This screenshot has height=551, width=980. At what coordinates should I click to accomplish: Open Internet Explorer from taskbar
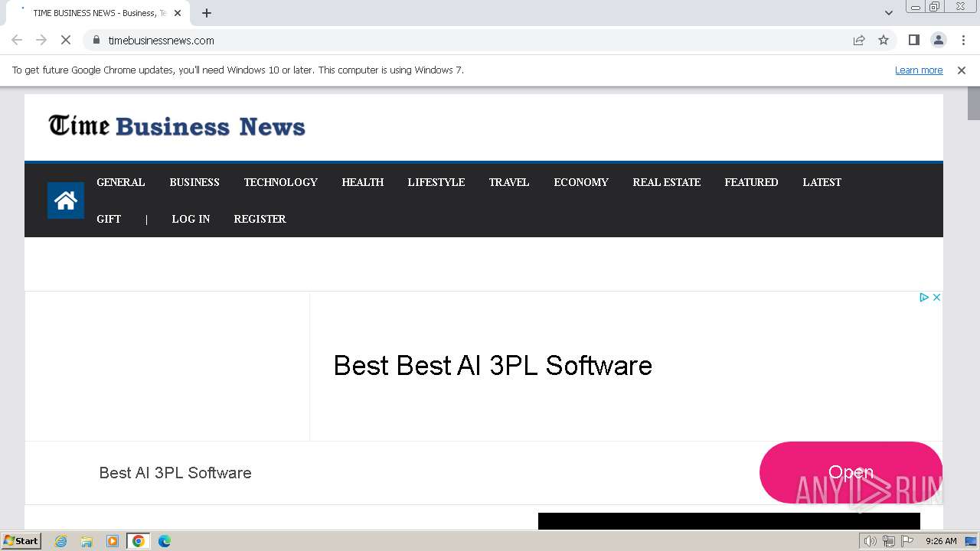point(61,541)
